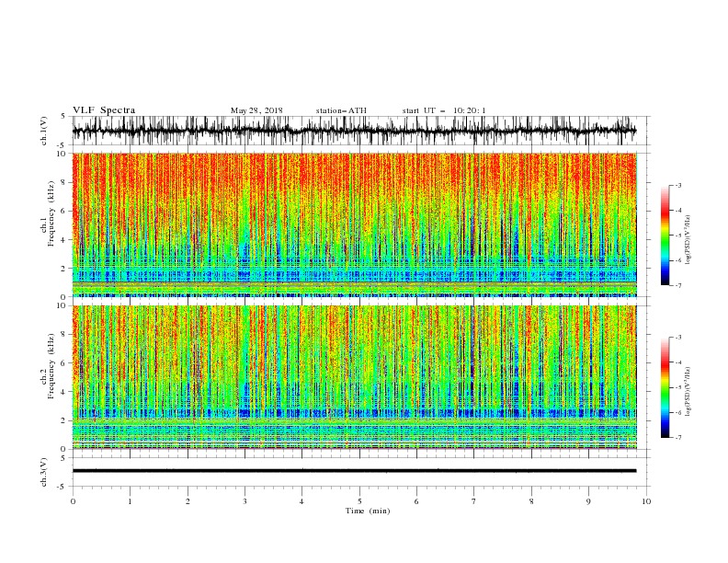Click the "-3" tick on ch.2 color bar
This screenshot has width=728, height=563.
pyautogui.click(x=678, y=338)
